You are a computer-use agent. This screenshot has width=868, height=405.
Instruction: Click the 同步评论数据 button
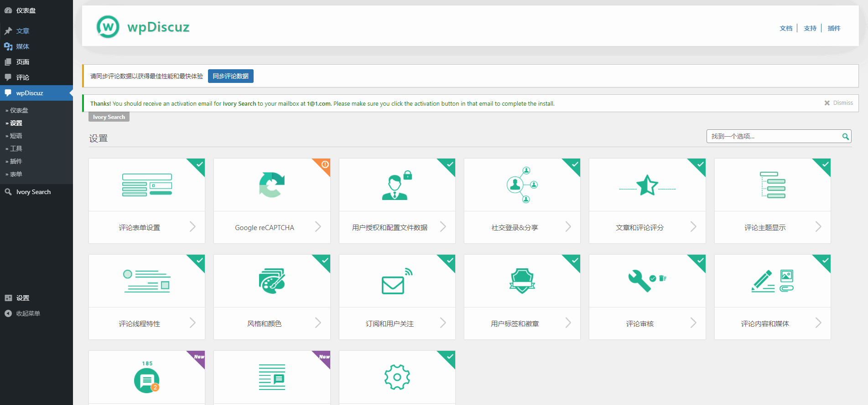[x=231, y=76]
